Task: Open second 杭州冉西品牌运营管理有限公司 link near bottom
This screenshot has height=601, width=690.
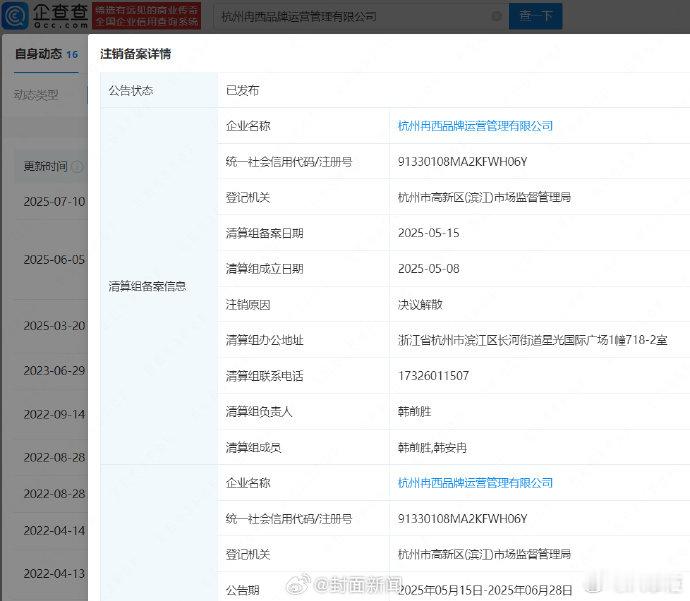Action: coord(475,483)
